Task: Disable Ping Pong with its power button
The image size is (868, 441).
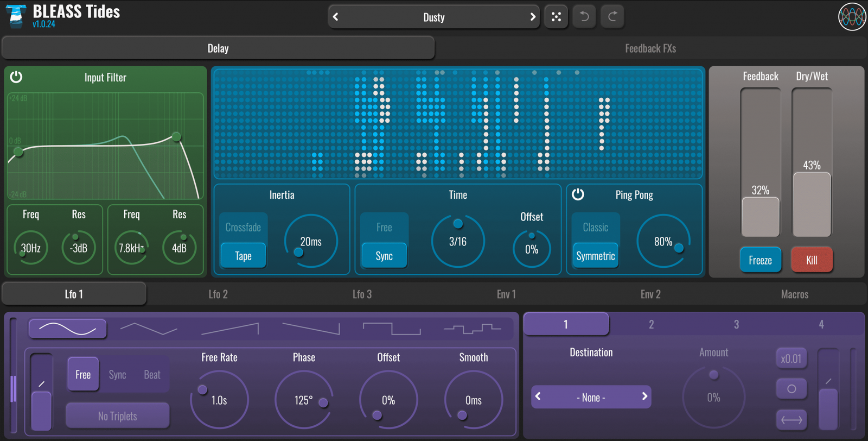Action: (578, 194)
